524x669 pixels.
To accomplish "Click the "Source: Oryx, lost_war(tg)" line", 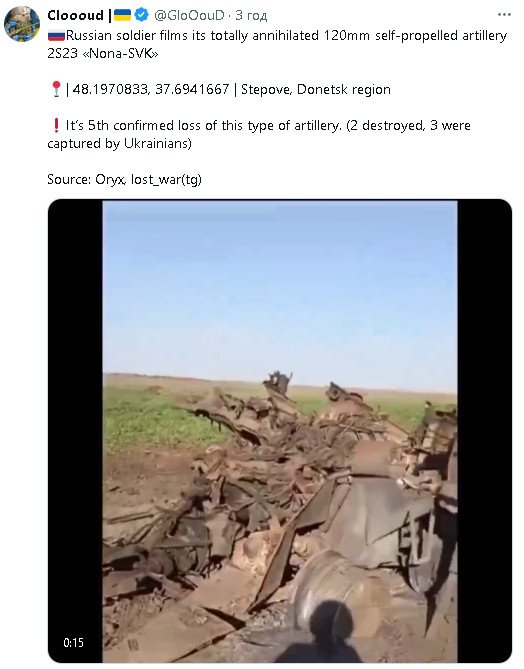I will [x=124, y=179].
